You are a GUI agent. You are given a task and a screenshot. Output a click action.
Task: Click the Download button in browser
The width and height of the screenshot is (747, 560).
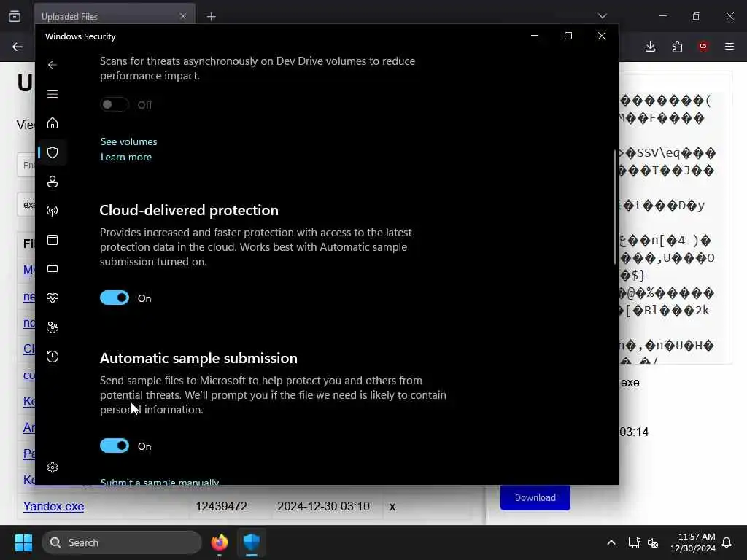pos(535,497)
